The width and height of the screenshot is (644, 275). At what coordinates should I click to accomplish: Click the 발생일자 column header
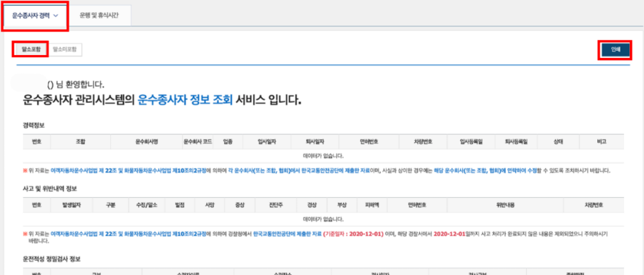[x=72, y=204]
